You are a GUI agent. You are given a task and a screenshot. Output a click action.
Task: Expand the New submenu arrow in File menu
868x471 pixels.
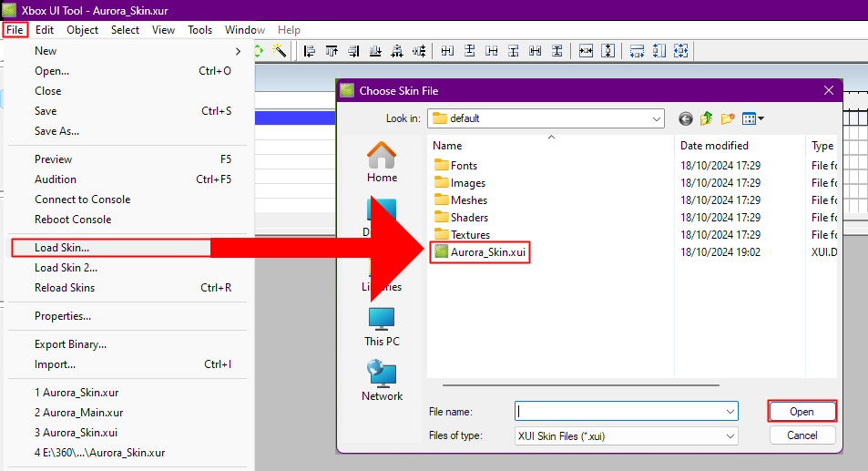[x=238, y=51]
